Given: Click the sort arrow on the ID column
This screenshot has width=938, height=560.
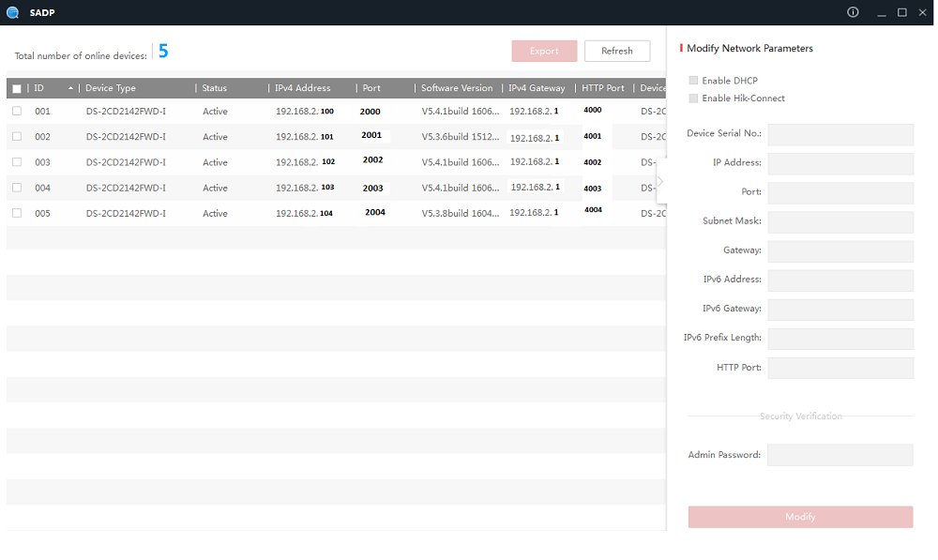Looking at the screenshot, I should (72, 87).
